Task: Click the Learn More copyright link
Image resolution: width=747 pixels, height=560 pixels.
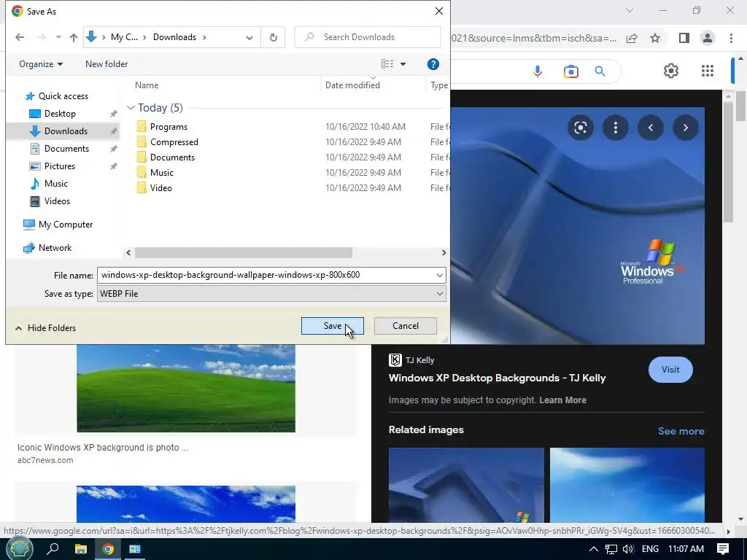Action: click(562, 400)
